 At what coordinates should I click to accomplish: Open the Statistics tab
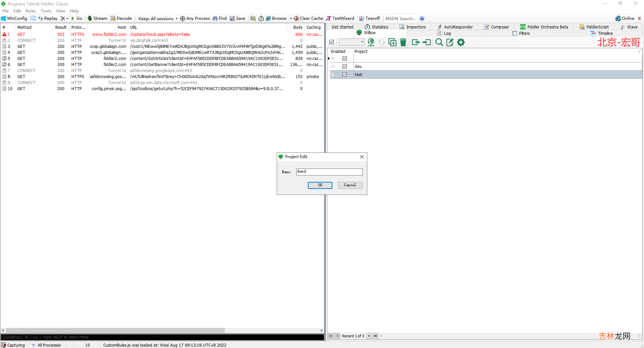376,27
